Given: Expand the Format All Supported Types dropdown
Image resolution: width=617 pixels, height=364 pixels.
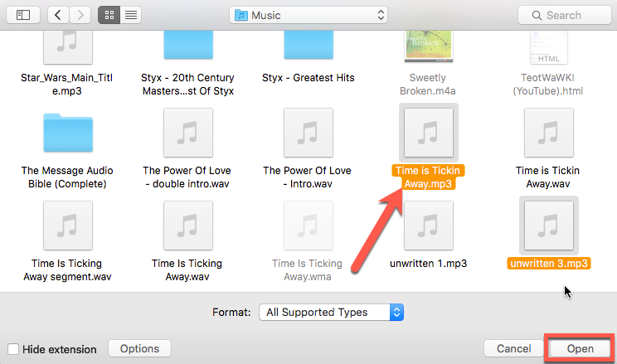Looking at the screenshot, I should (x=330, y=313).
